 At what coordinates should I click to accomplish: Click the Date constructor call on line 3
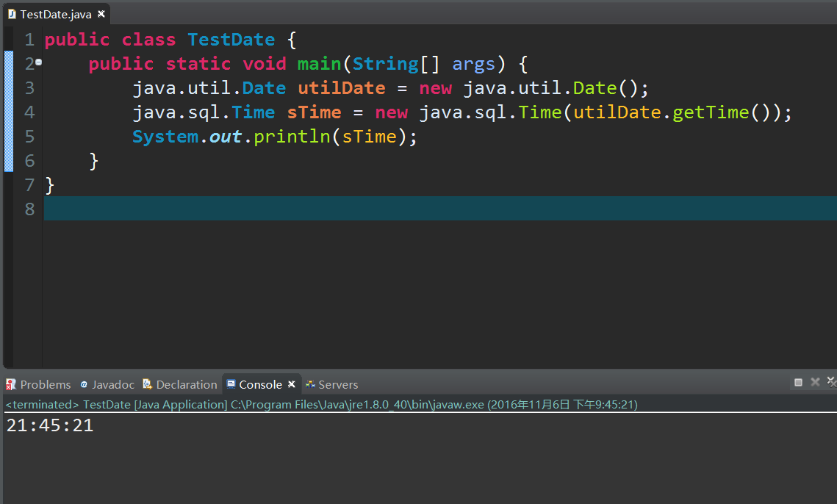[x=594, y=88]
